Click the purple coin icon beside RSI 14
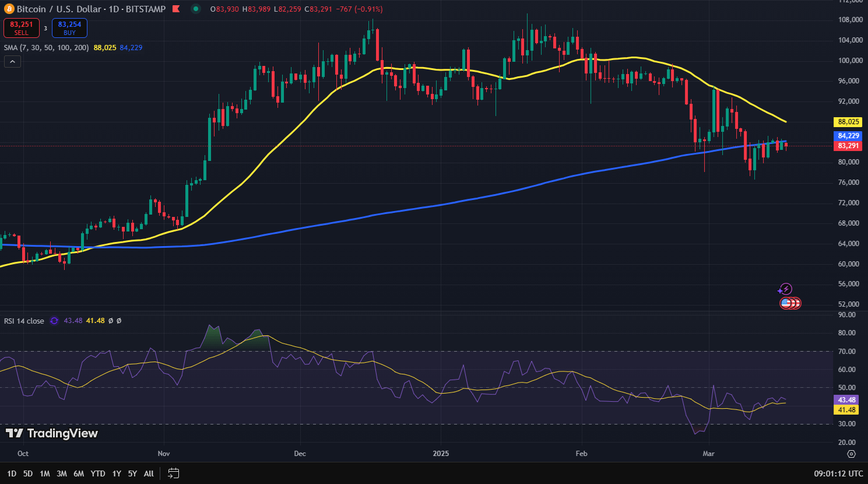 click(x=54, y=321)
